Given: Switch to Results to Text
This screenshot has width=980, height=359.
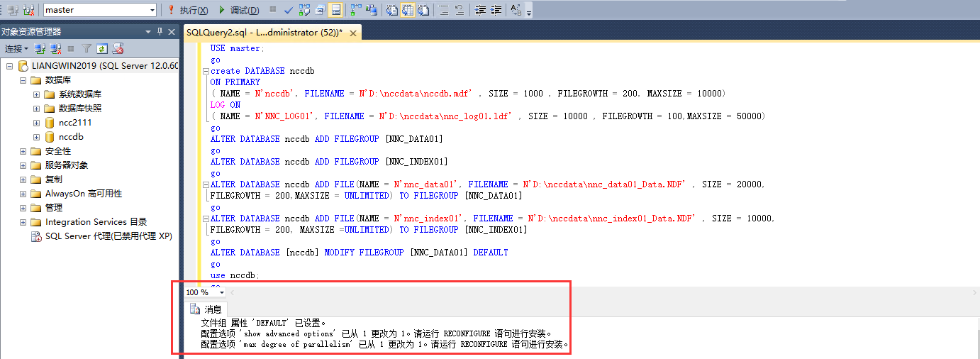Looking at the screenshot, I should 391,10.
